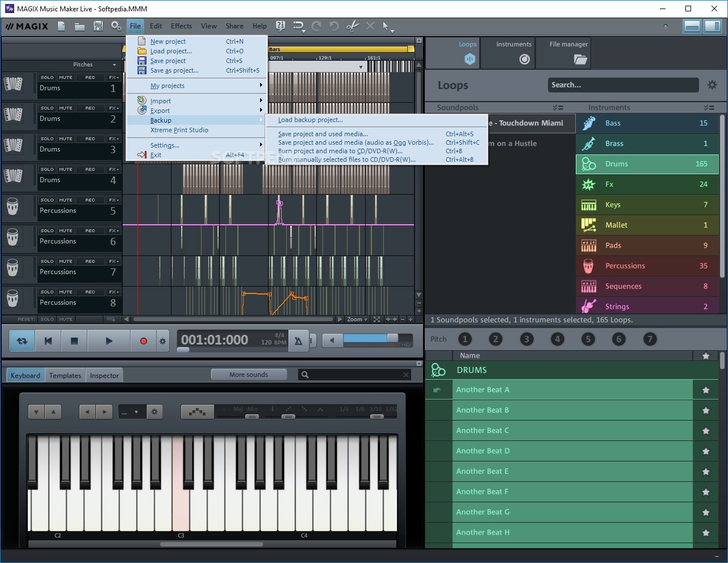Open FX dropdown on Drums track 1

click(x=114, y=77)
